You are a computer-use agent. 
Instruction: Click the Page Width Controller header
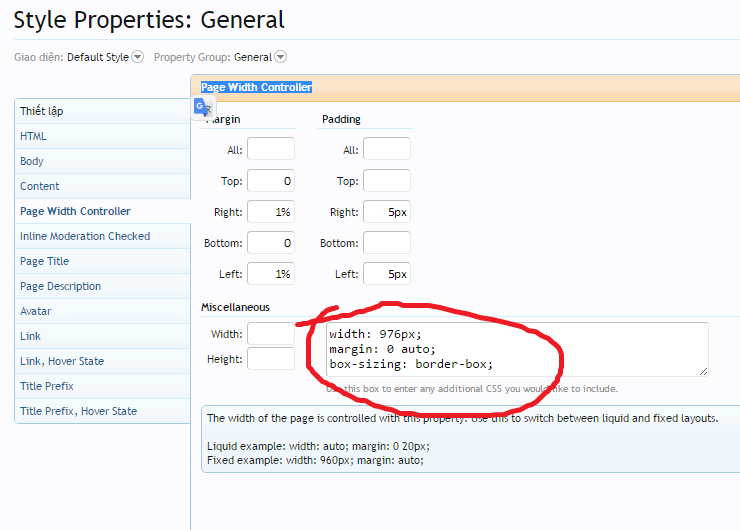tap(257, 87)
